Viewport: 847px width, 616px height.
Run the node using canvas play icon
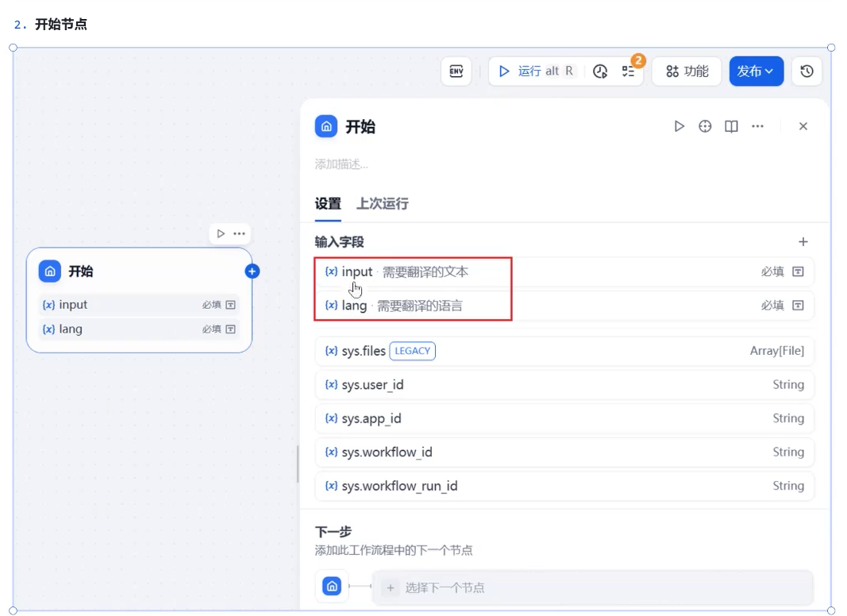(x=221, y=234)
